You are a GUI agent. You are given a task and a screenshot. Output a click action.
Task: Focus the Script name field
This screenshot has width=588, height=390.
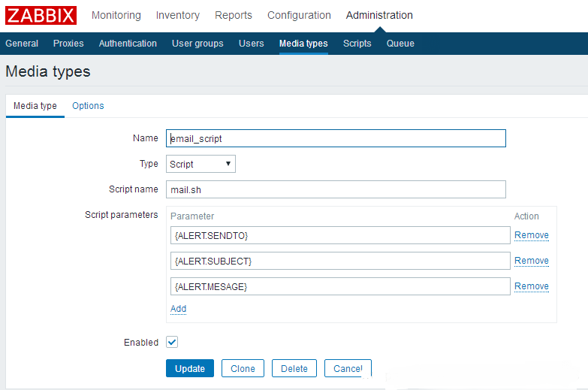point(336,189)
